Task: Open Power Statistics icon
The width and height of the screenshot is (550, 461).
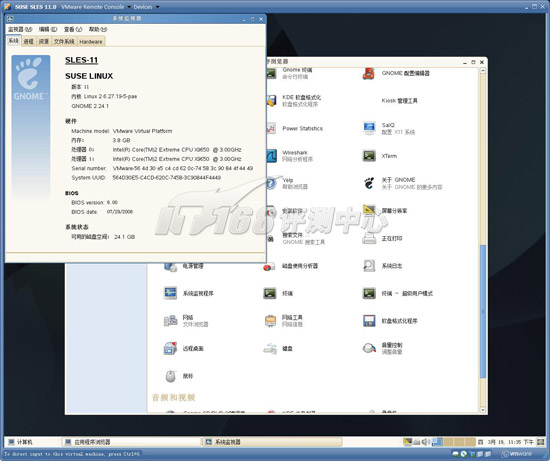Action: [271, 128]
